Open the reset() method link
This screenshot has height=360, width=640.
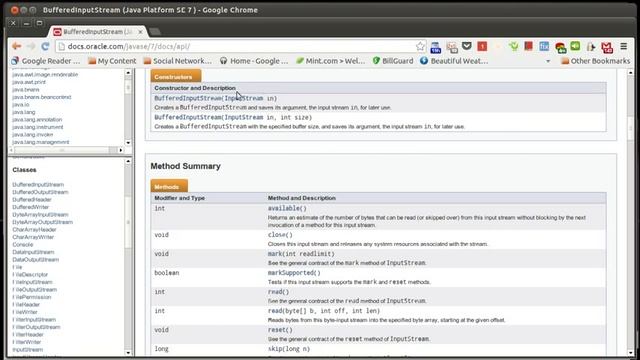[280, 330]
